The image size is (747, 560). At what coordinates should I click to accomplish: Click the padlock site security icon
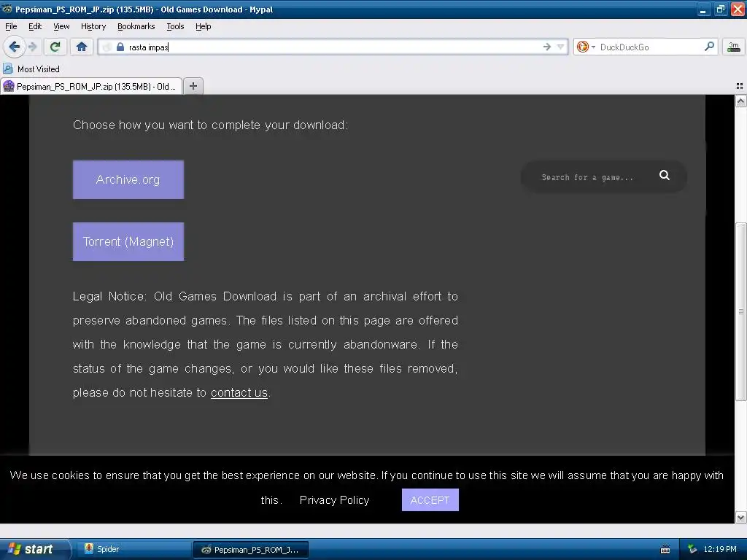120,47
